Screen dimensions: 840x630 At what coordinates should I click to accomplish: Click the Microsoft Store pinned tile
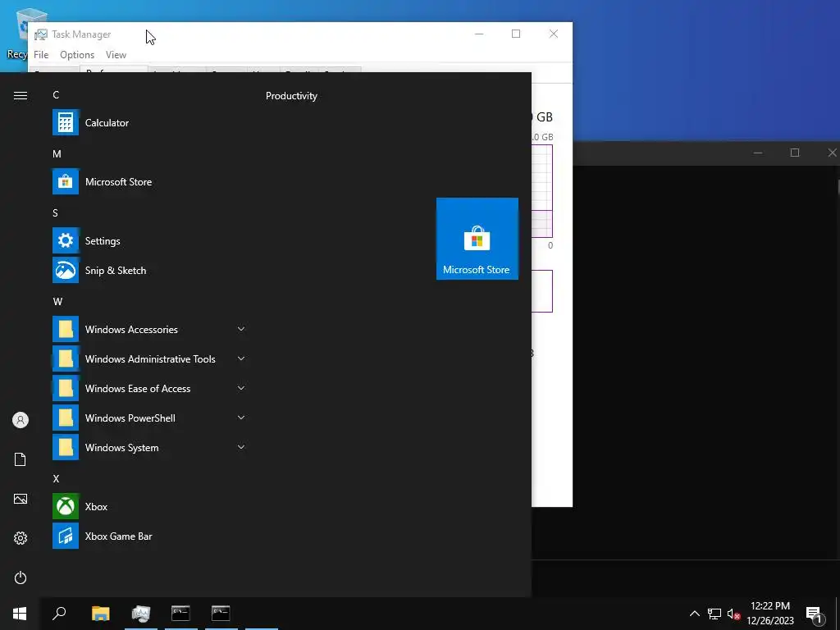(477, 239)
